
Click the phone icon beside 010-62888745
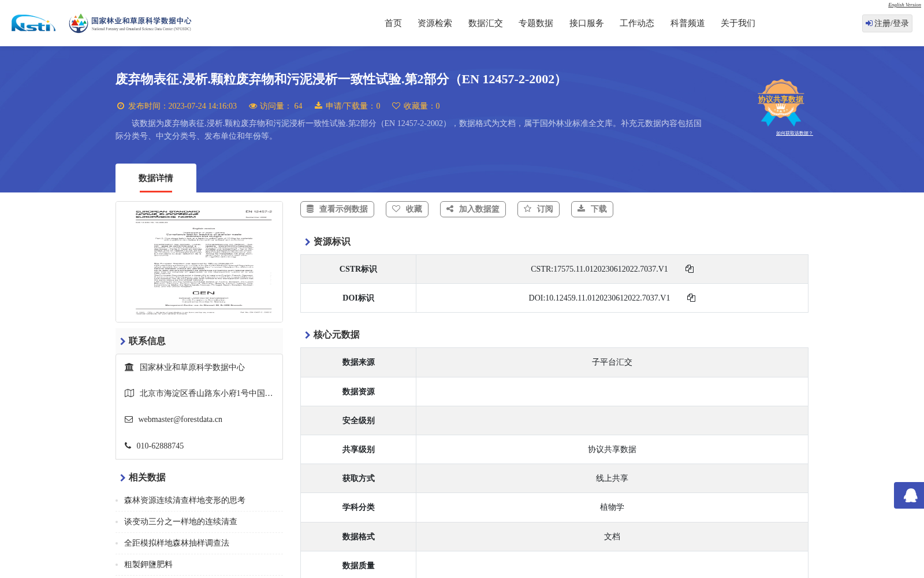click(128, 446)
